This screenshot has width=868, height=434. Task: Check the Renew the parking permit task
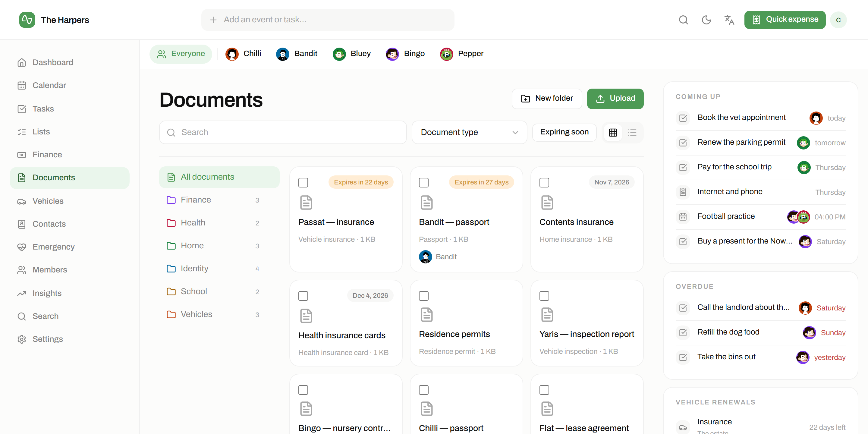tap(683, 143)
